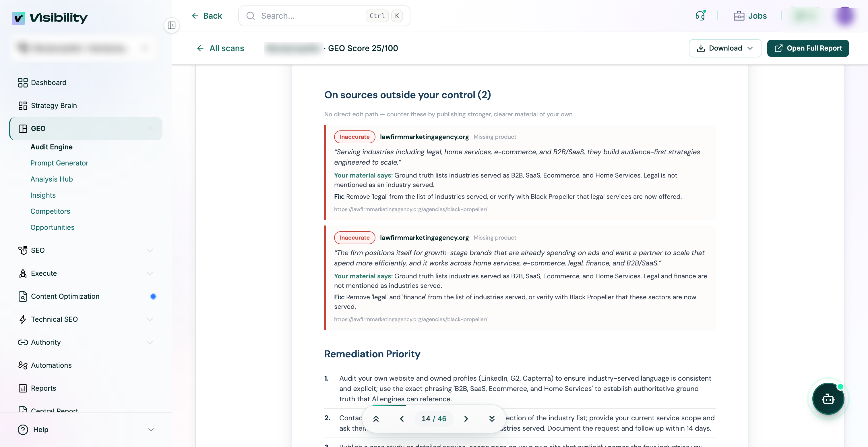868x447 pixels.
Task: Click the first Inaccurate badge
Action: pyautogui.click(x=354, y=137)
